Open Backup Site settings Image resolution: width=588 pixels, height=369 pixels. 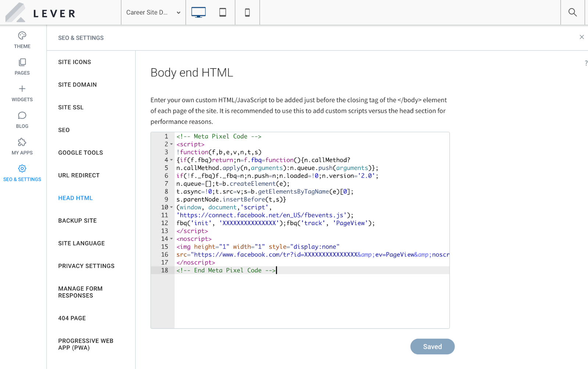pos(78,221)
